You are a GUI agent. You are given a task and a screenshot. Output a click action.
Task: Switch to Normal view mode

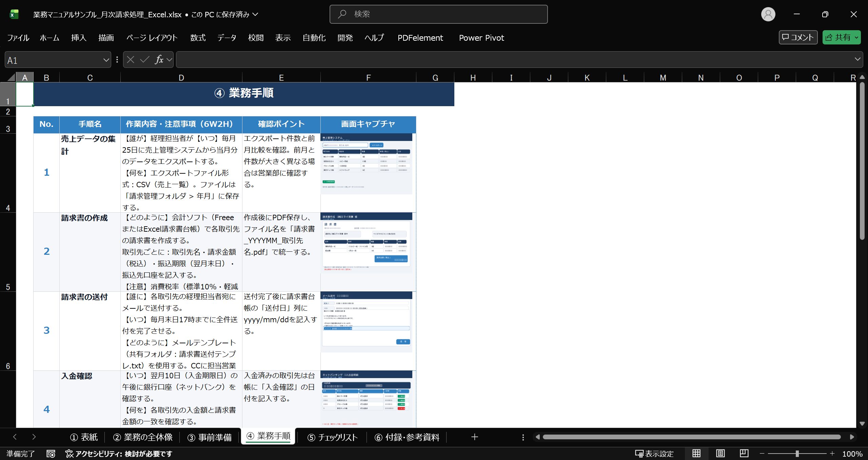tap(696, 454)
